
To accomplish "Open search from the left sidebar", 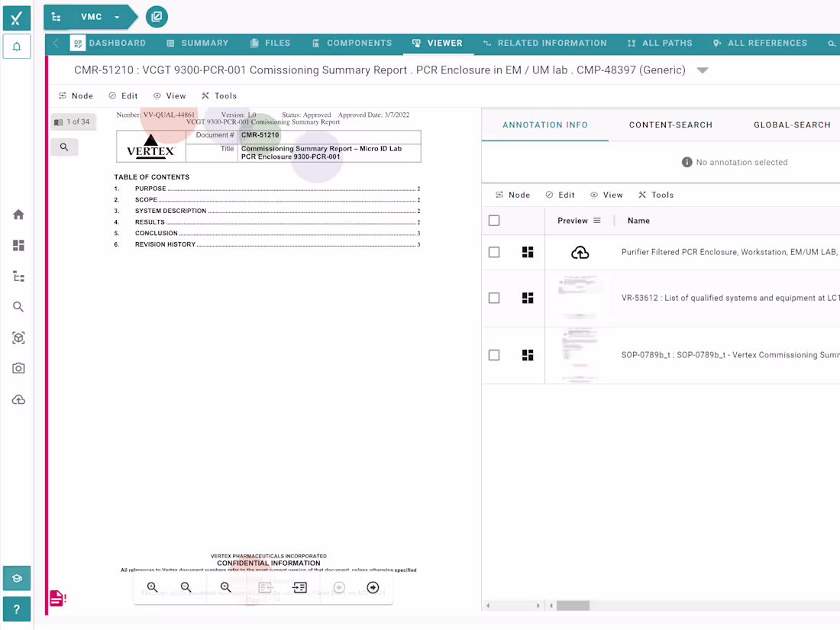I will point(18,307).
